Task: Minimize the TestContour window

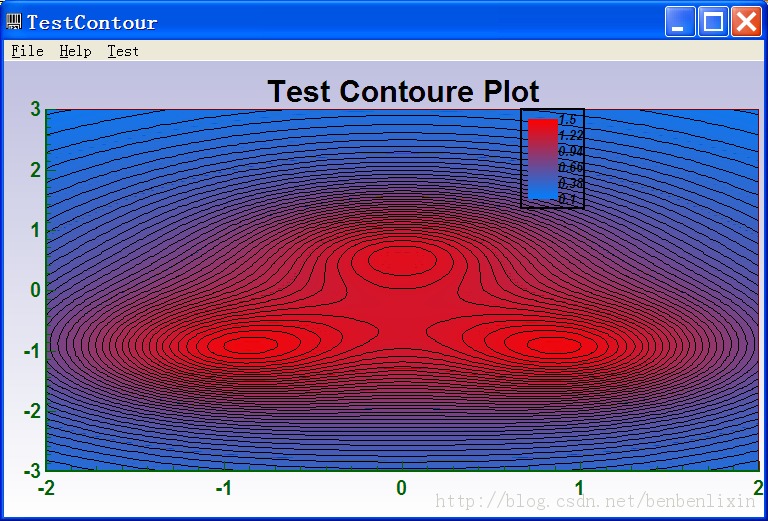Action: coord(679,22)
